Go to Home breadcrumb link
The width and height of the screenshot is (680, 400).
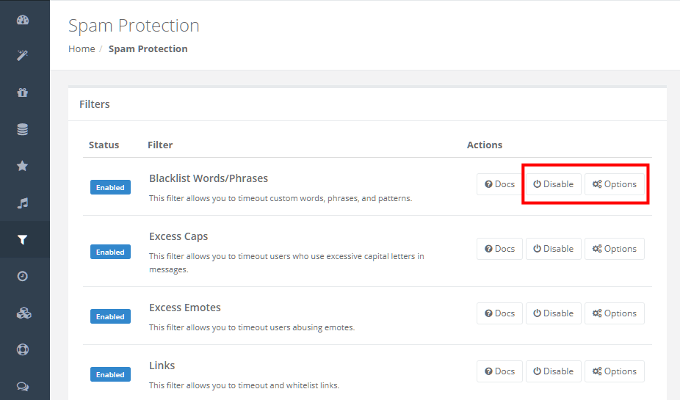[81, 48]
